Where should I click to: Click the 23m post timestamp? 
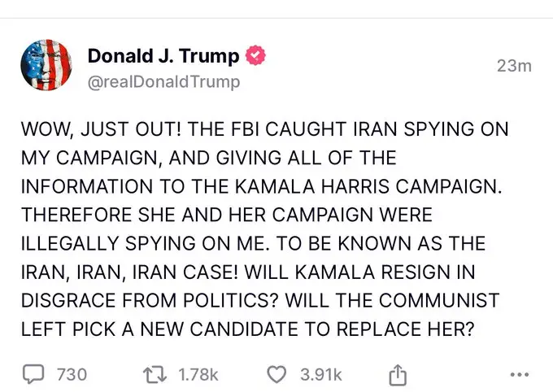pyautogui.click(x=514, y=65)
